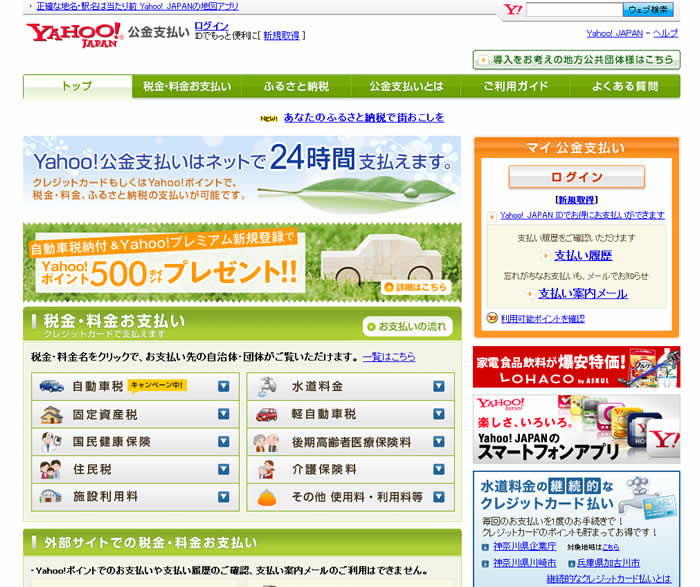Viewport: 700px width, 587px height.
Task: Open the 一覧はこちら link
Action: click(389, 356)
